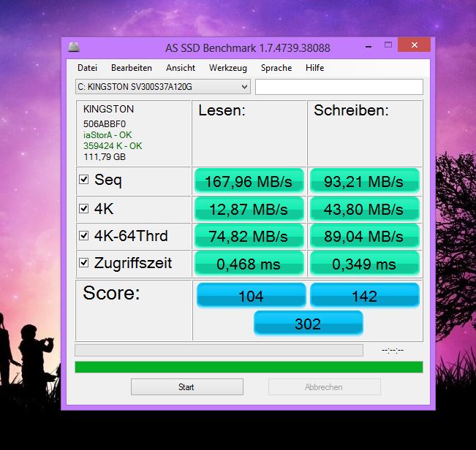Click the 111,79 GB capacity text
The width and height of the screenshot is (476, 450).
pyautogui.click(x=105, y=157)
